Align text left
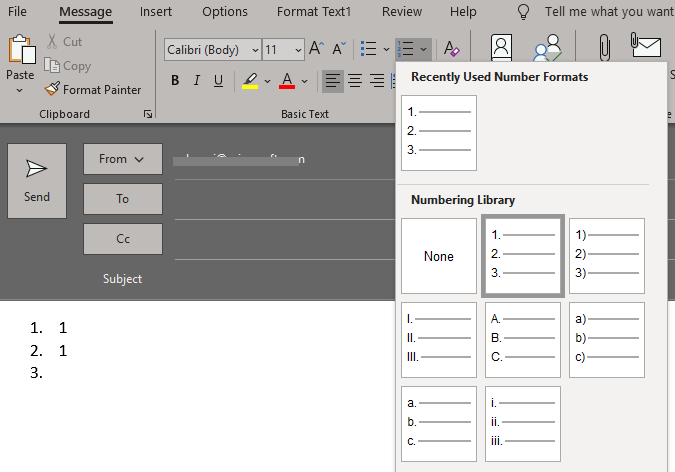The width and height of the screenshot is (675, 472). (x=333, y=81)
